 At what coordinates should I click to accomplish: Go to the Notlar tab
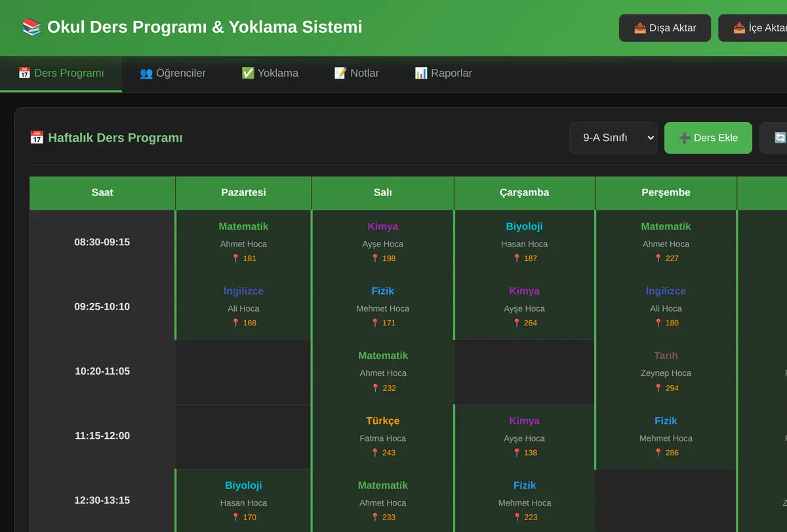356,73
